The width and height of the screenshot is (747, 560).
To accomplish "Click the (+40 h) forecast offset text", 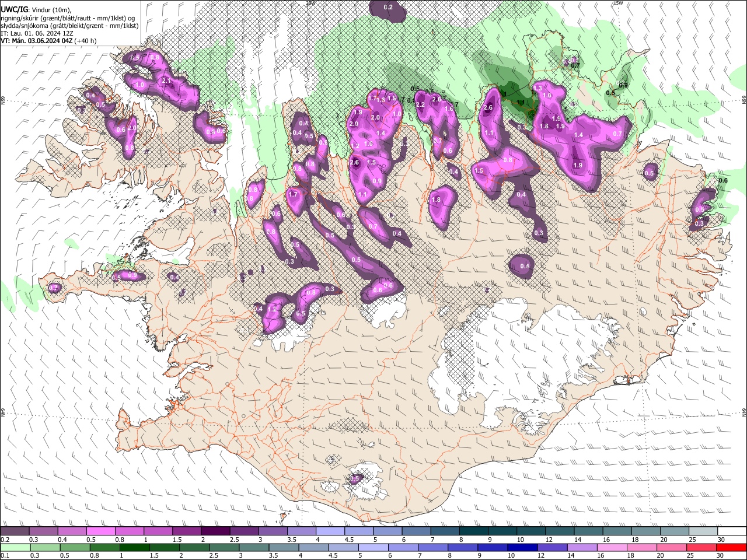I will click(x=85, y=41).
